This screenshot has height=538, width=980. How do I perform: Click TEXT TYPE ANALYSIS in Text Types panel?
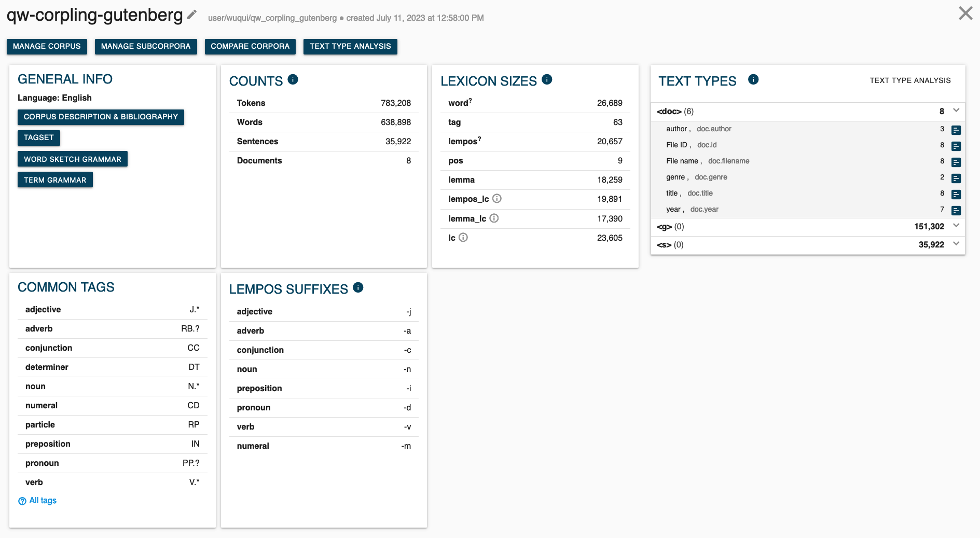point(910,80)
